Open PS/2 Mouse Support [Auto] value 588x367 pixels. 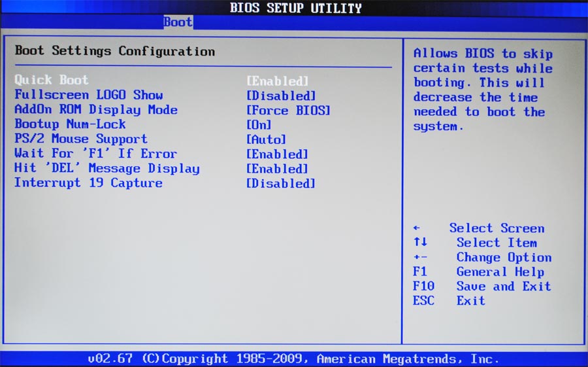[x=267, y=140]
